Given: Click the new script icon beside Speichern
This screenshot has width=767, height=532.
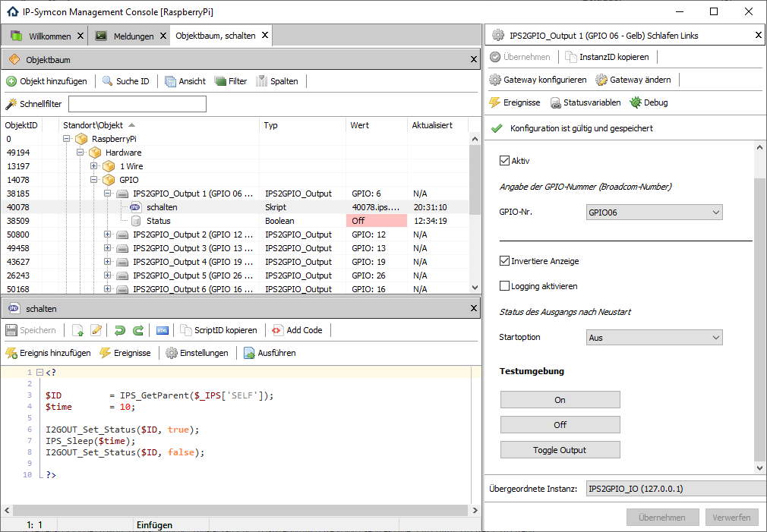Looking at the screenshot, I should tap(77, 331).
